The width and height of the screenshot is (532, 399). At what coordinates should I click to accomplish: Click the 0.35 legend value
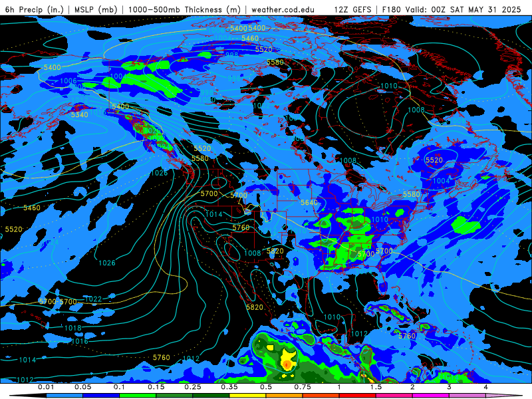(229, 387)
